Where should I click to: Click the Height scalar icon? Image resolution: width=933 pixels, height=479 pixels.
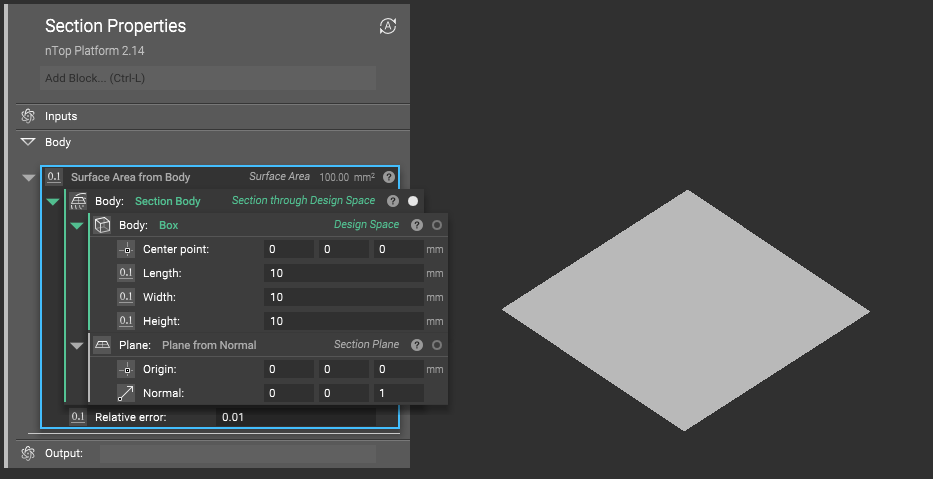(126, 321)
